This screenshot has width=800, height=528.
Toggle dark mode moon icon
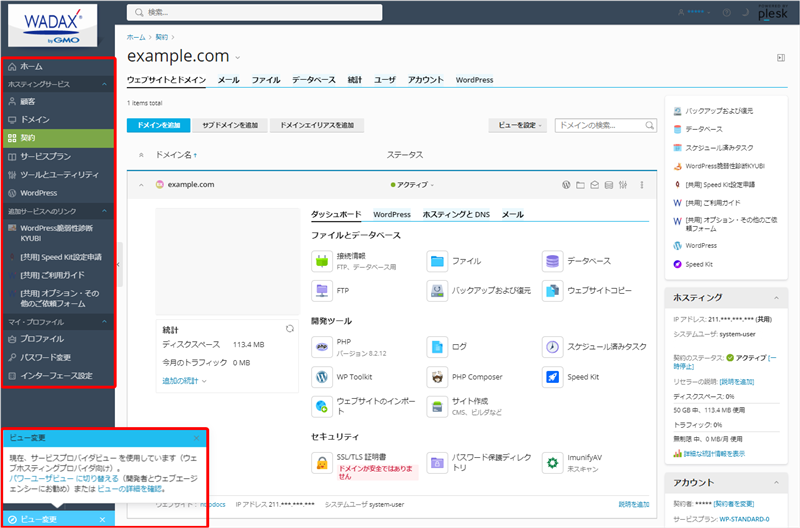(x=745, y=12)
